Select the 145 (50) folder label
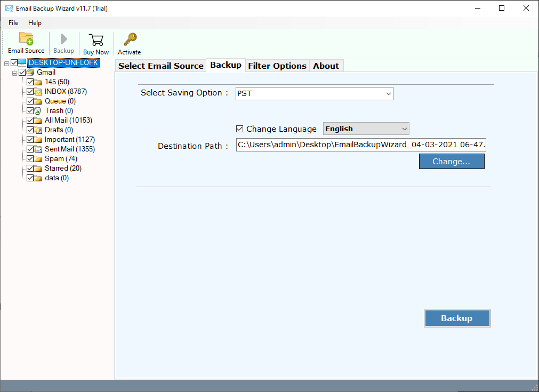 [57, 82]
